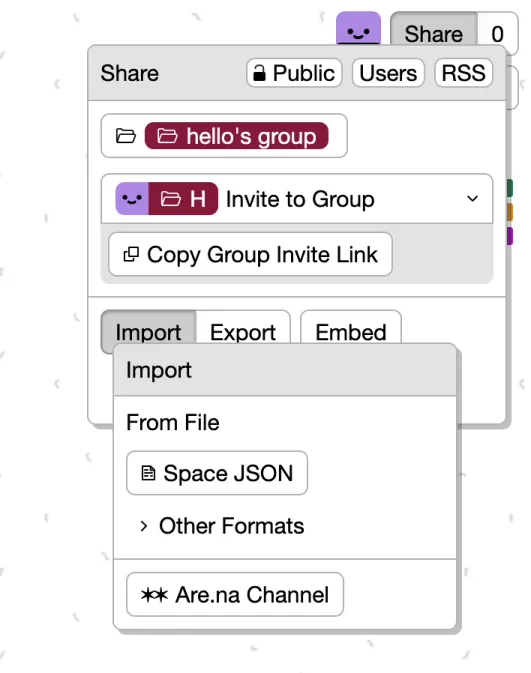Expand the Invite to Group chevron

pyautogui.click(x=472, y=199)
